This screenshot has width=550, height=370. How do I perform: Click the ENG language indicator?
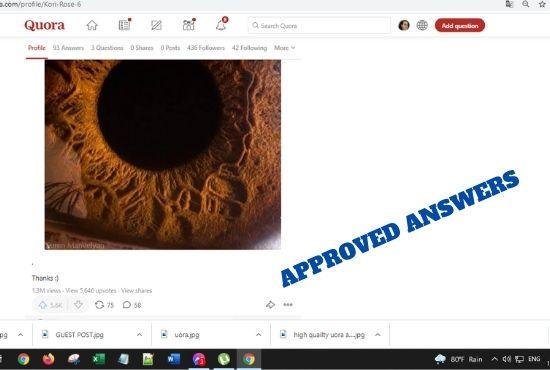click(x=534, y=359)
